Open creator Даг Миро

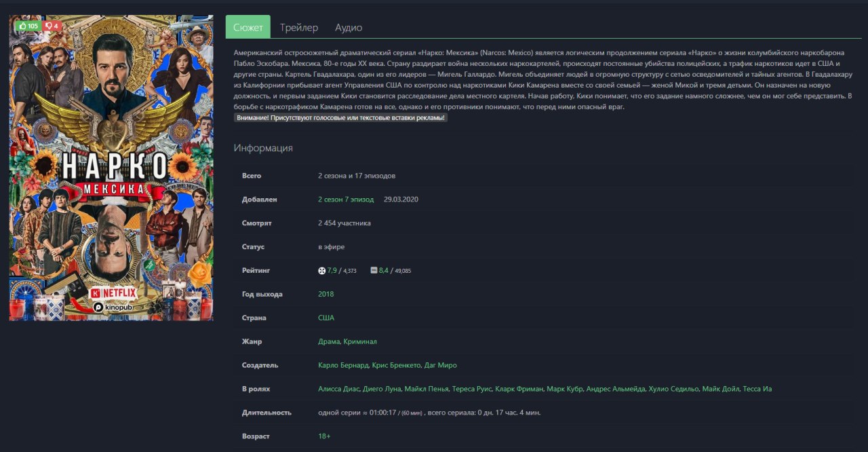coord(440,365)
